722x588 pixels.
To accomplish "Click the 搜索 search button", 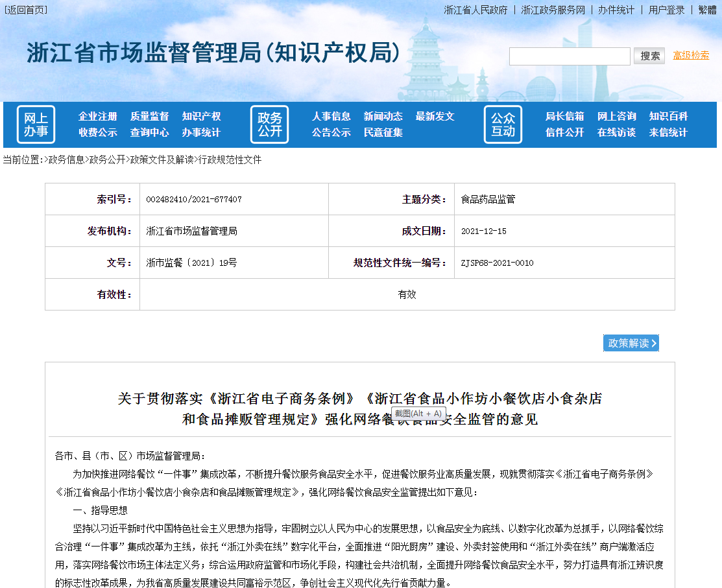I will [649, 56].
